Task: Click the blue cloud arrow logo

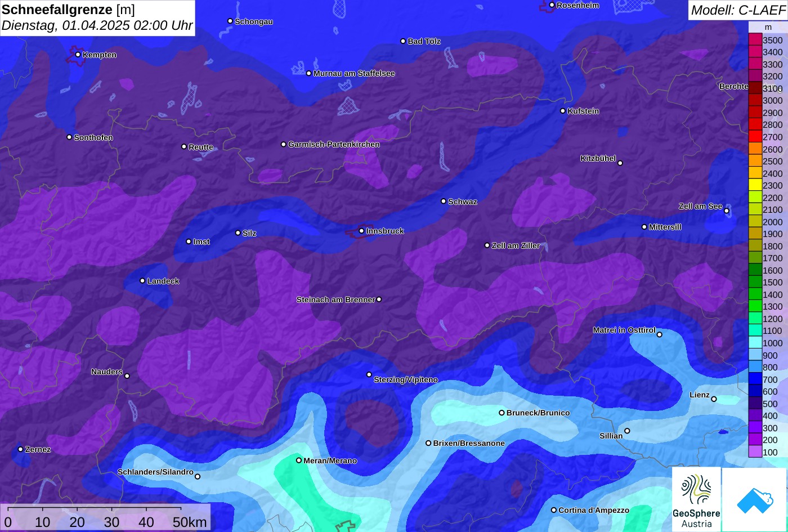Action: 755,499
